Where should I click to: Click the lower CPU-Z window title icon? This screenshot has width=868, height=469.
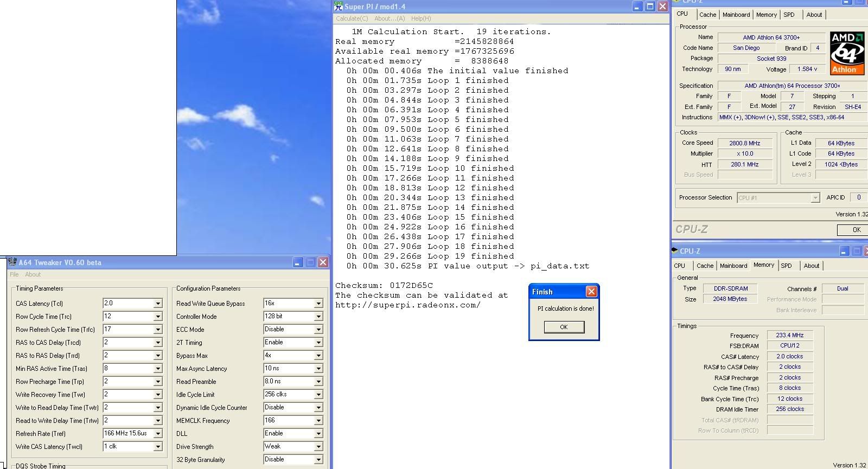(675, 251)
